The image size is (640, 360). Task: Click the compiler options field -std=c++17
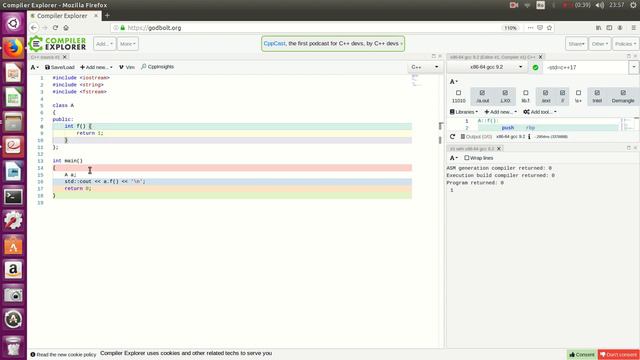point(586,67)
